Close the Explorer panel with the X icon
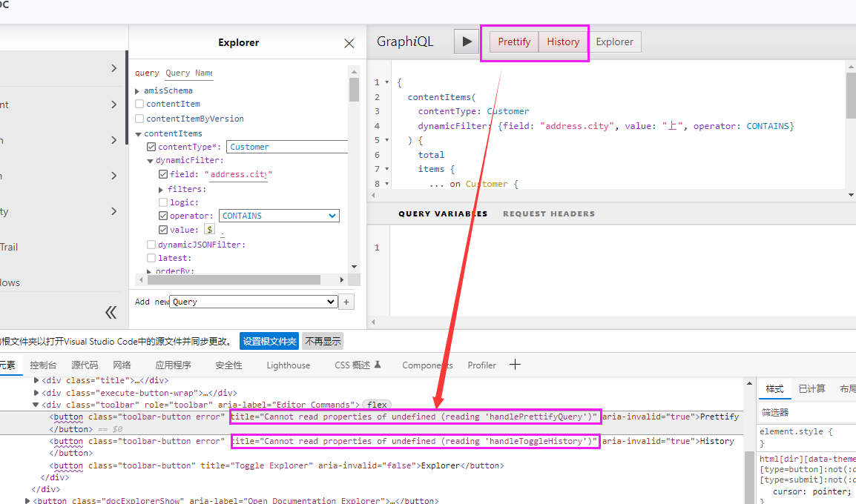Viewport: 856px width, 504px height. click(349, 43)
